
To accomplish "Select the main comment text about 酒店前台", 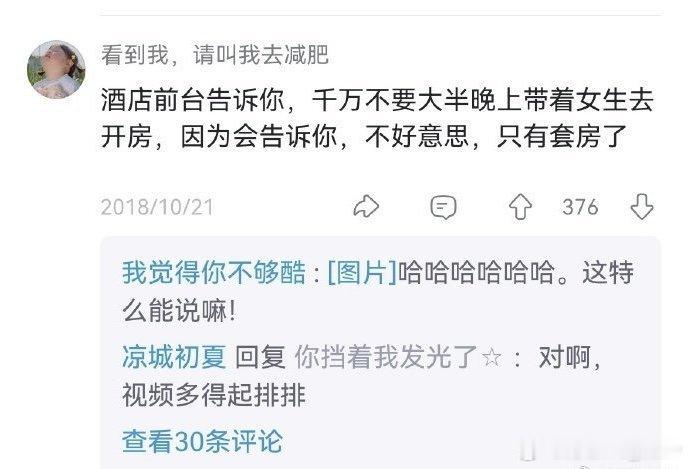I will [377, 118].
